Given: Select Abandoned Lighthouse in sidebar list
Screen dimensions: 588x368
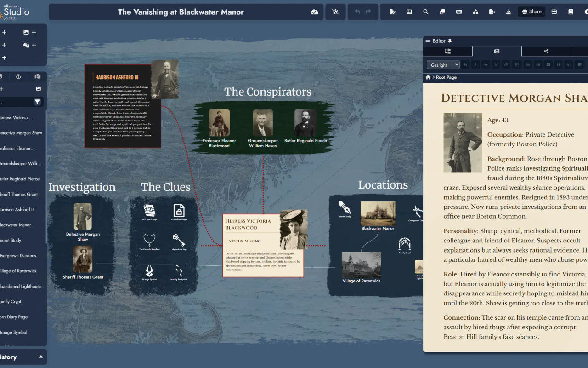Looking at the screenshot, I should [x=20, y=286].
